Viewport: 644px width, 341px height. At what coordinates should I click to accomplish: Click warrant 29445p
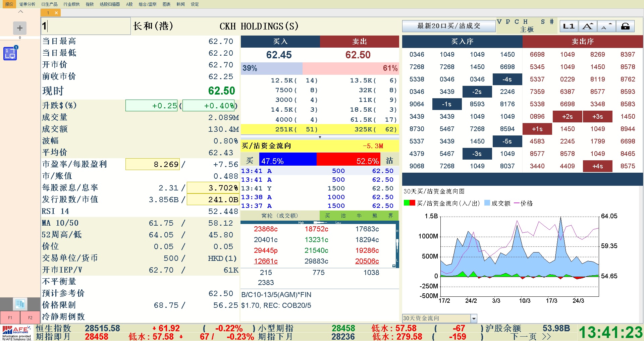266,250
